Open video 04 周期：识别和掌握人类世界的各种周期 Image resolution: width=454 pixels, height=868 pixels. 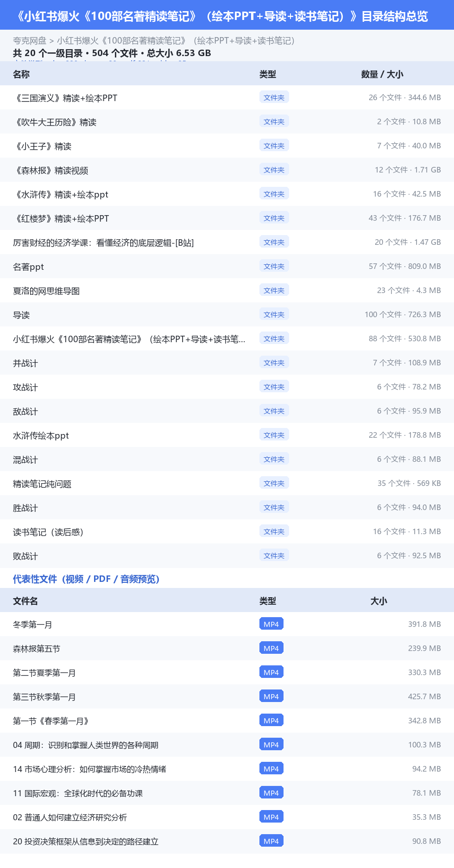(86, 745)
